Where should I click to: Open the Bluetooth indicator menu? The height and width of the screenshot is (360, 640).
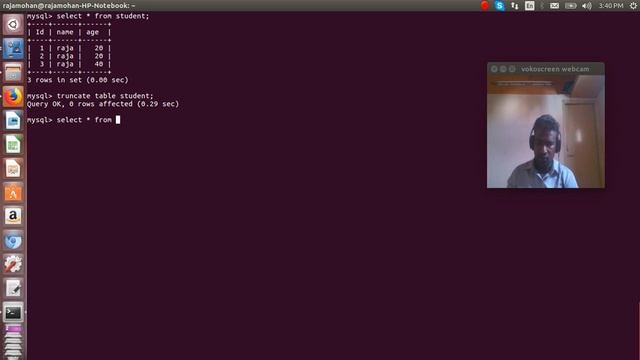click(542, 6)
